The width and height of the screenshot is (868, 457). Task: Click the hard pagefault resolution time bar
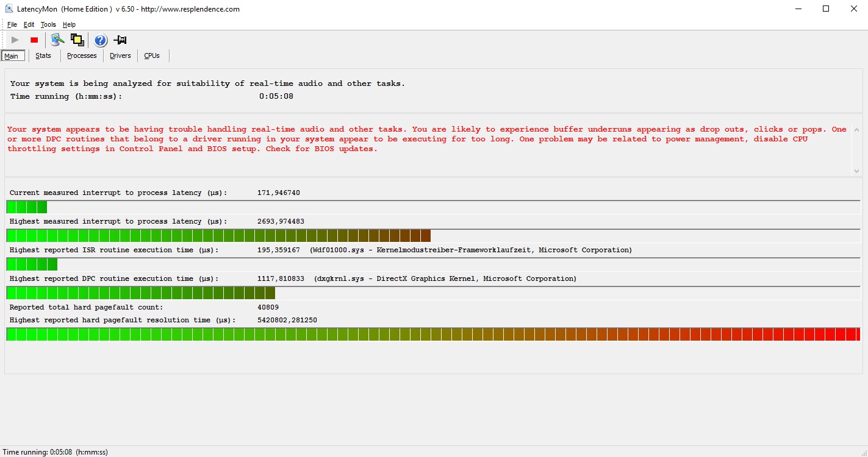tap(434, 335)
